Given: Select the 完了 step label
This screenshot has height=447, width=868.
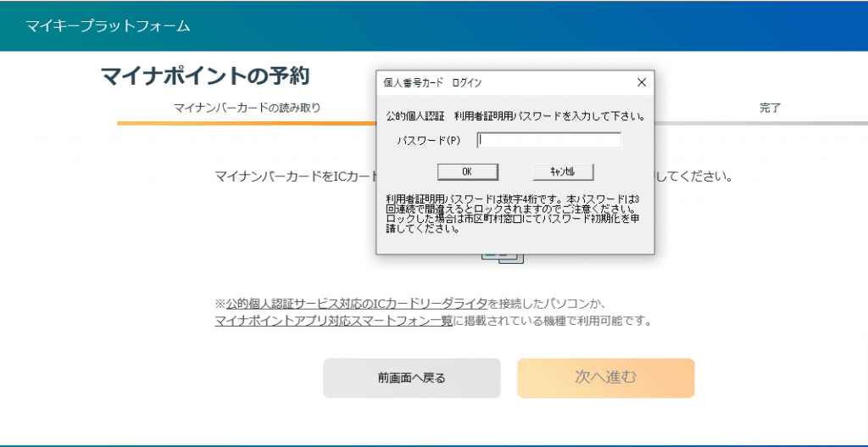Looking at the screenshot, I should pos(769,108).
